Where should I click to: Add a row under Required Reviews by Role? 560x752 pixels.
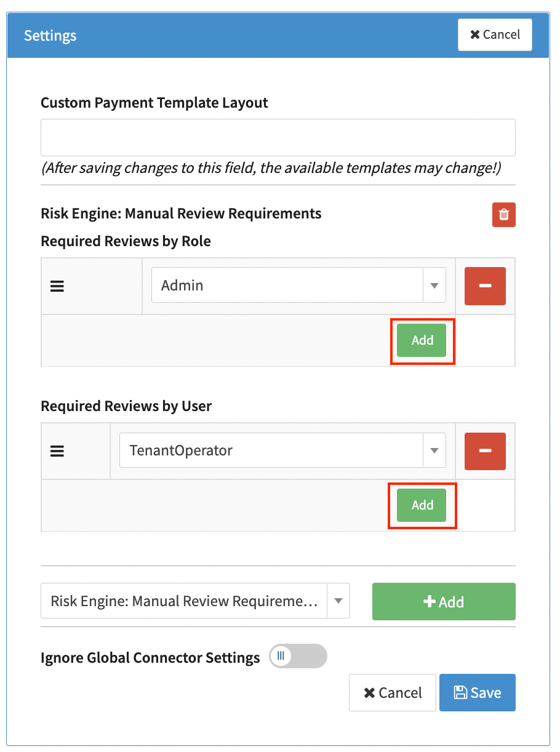coord(422,340)
